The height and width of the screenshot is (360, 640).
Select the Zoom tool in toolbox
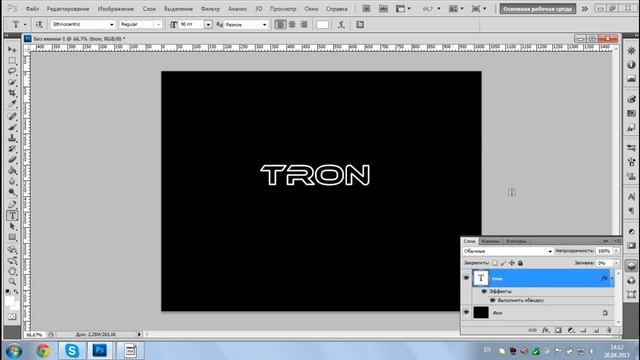point(12,282)
